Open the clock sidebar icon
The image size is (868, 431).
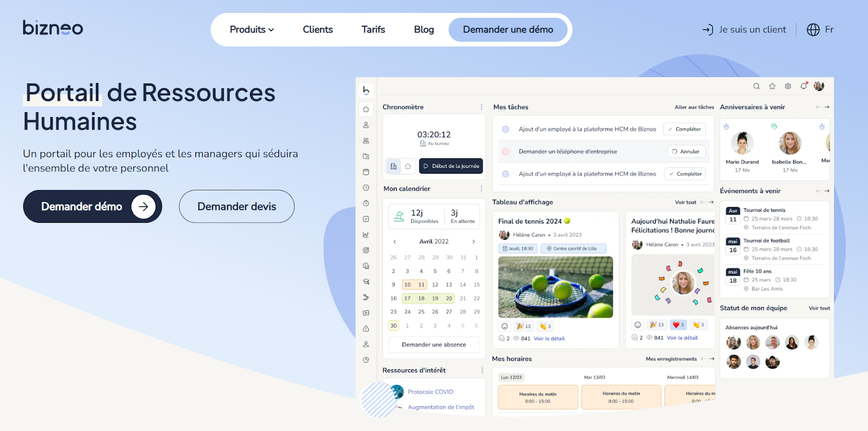tap(366, 188)
